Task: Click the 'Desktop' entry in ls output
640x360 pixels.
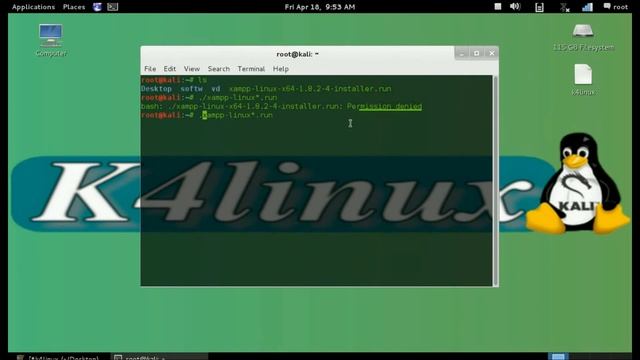Action: [x=156, y=89]
